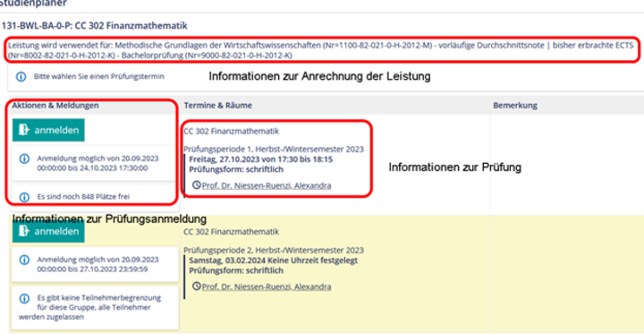Click 'CC 302 Finanzmathematik' title above Prüfungsperiode 1
This screenshot has width=644, height=334.
pos(232,132)
